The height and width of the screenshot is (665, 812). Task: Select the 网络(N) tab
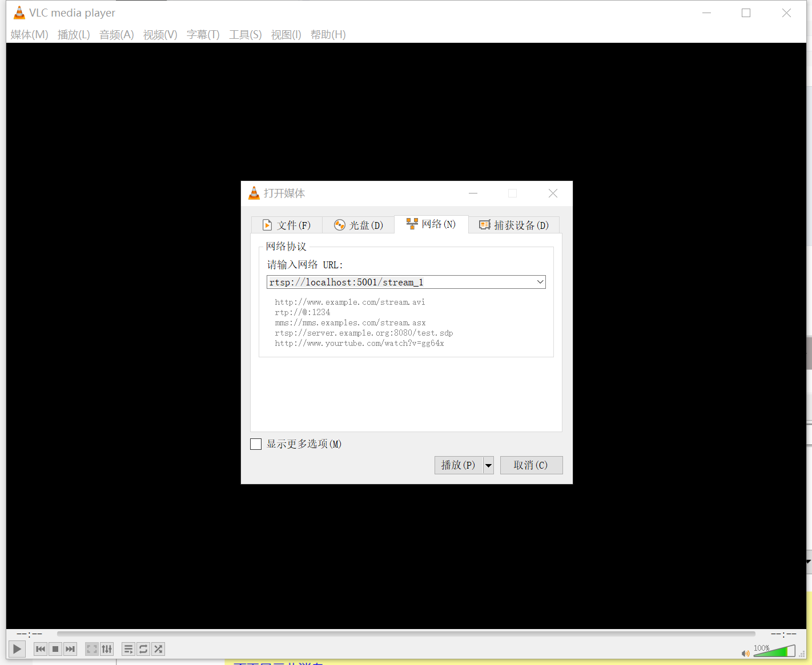[x=431, y=224]
